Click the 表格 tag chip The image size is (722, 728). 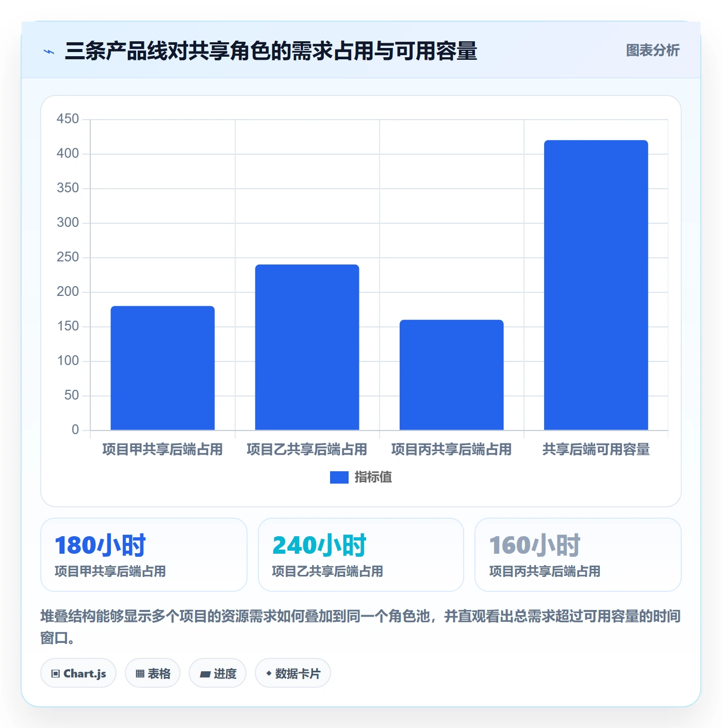153,673
